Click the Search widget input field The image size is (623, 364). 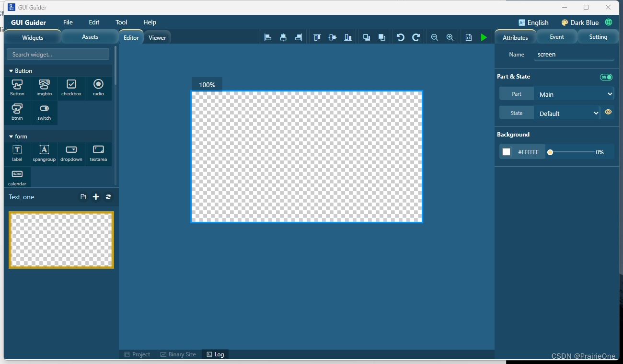[58, 54]
